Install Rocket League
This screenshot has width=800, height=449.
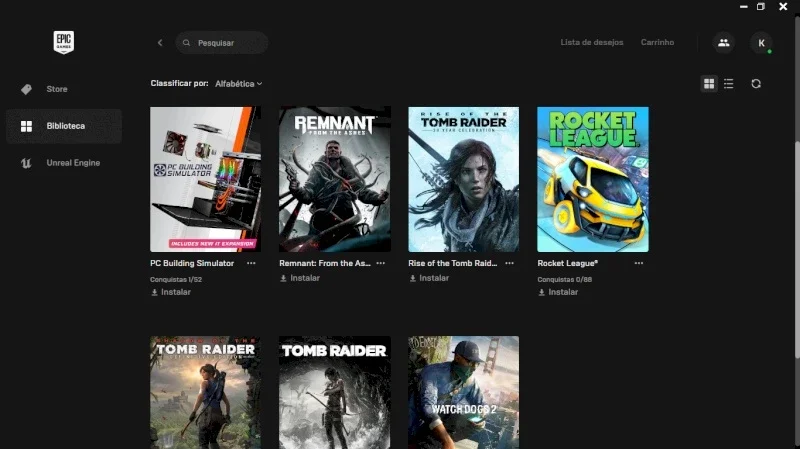pos(558,292)
